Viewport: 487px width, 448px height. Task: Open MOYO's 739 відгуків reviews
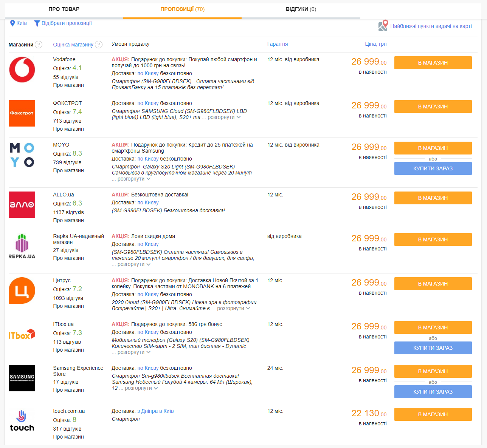[x=67, y=162]
